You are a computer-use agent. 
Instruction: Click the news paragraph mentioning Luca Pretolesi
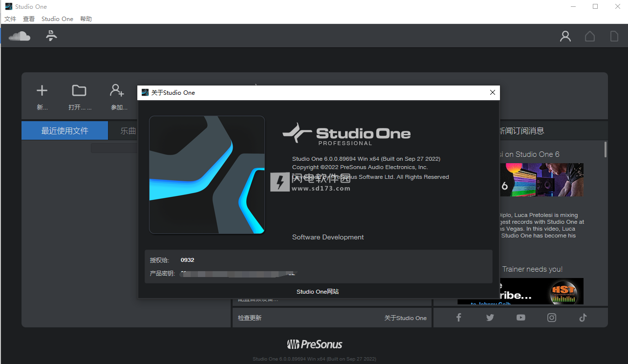[x=541, y=225]
